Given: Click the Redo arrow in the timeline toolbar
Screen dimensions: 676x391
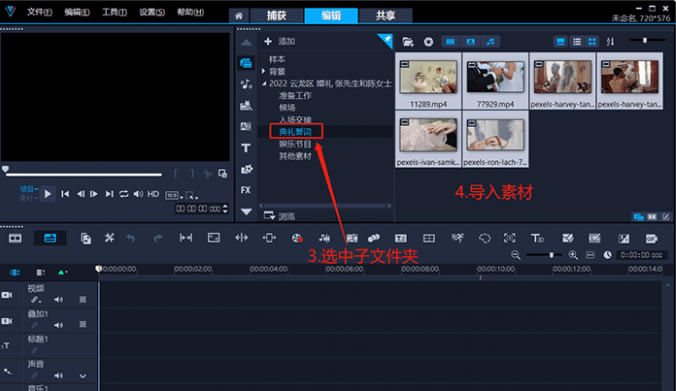Looking at the screenshot, I should tap(158, 238).
